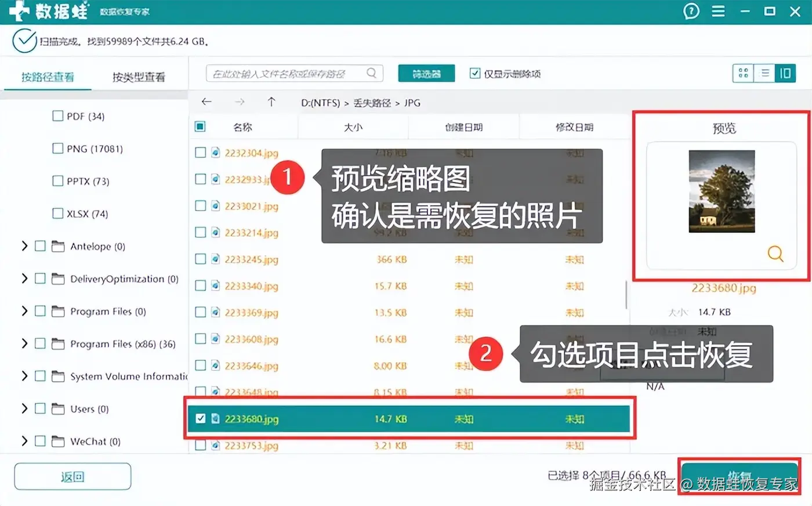812x506 pixels.
Task: Check the PPTX (73) checkbox
Action: click(x=58, y=181)
